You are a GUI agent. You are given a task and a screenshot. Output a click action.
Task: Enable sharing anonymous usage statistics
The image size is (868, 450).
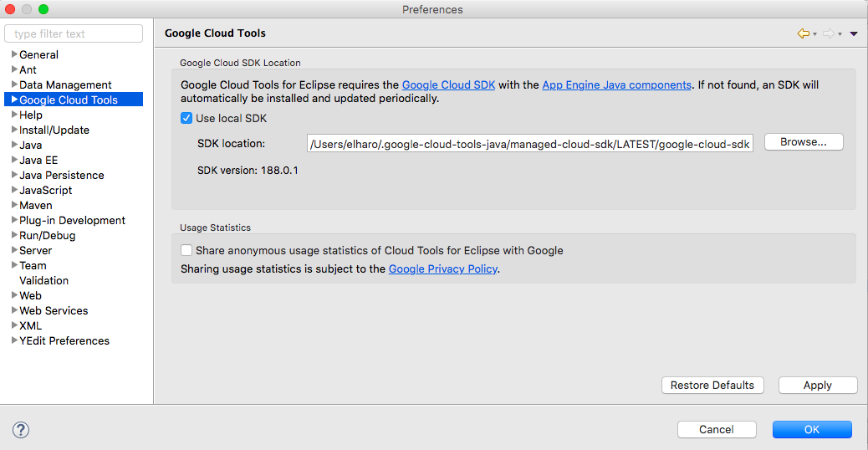186,250
